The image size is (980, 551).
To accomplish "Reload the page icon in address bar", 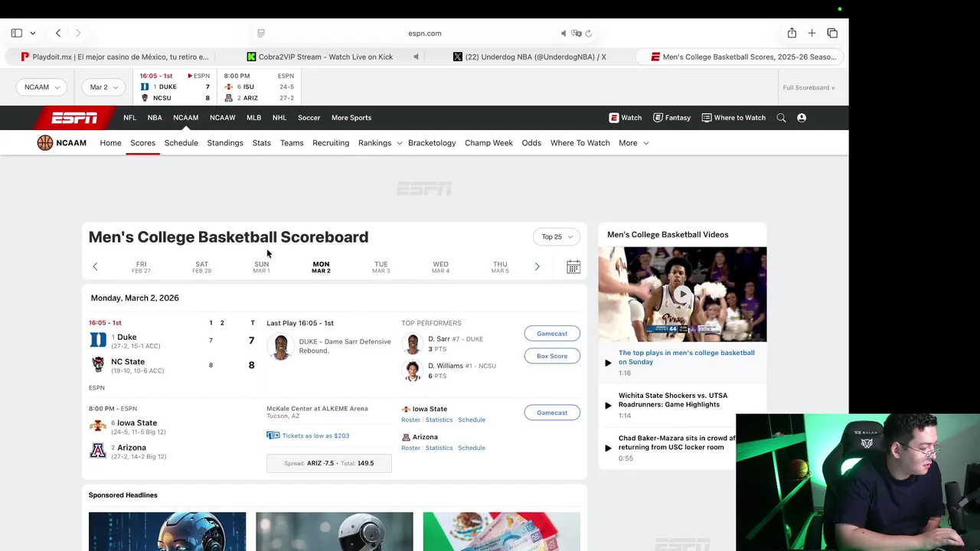I will (588, 34).
